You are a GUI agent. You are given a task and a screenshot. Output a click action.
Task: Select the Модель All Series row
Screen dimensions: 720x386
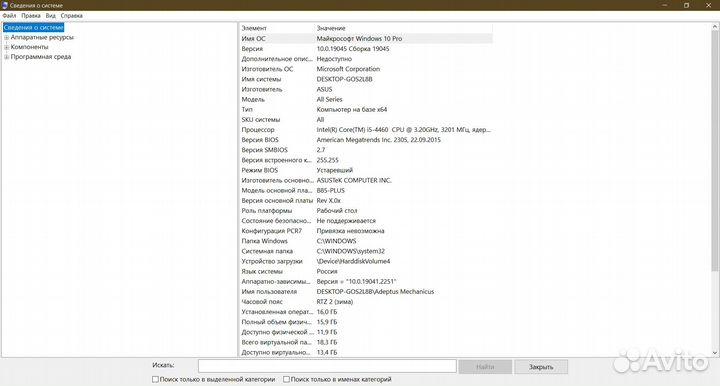366,99
